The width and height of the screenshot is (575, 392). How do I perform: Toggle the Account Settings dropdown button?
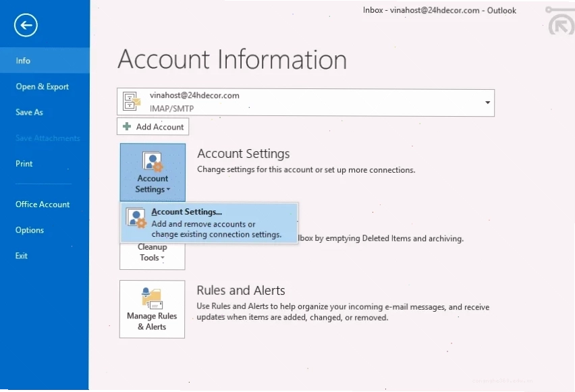(153, 172)
